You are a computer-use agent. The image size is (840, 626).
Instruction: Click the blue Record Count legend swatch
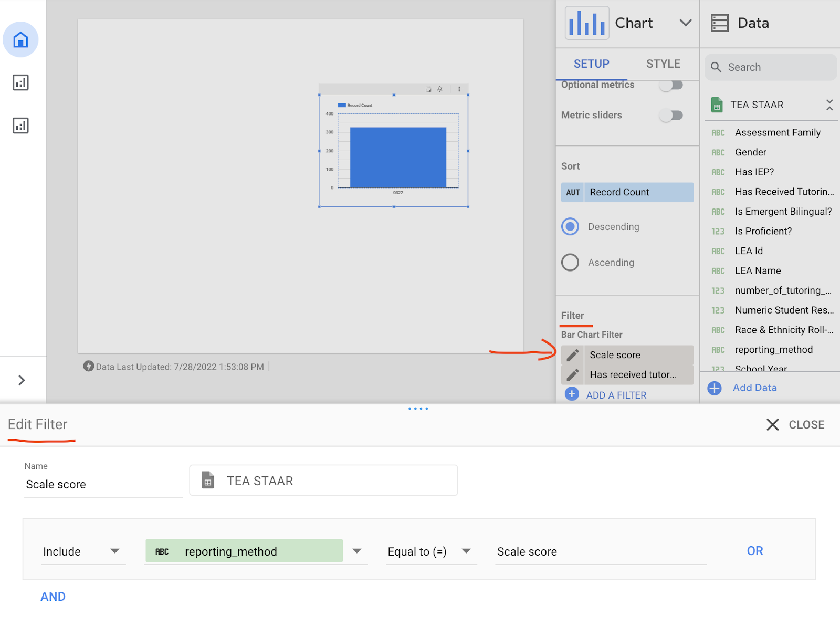pyautogui.click(x=342, y=105)
